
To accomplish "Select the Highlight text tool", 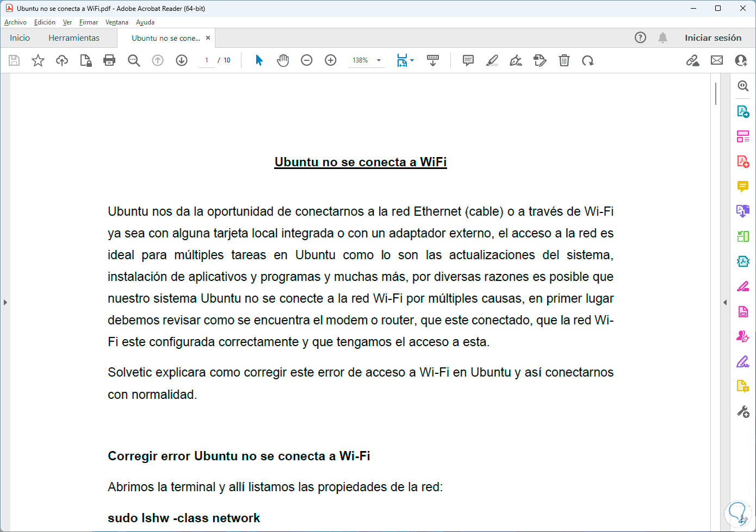I will [492, 60].
